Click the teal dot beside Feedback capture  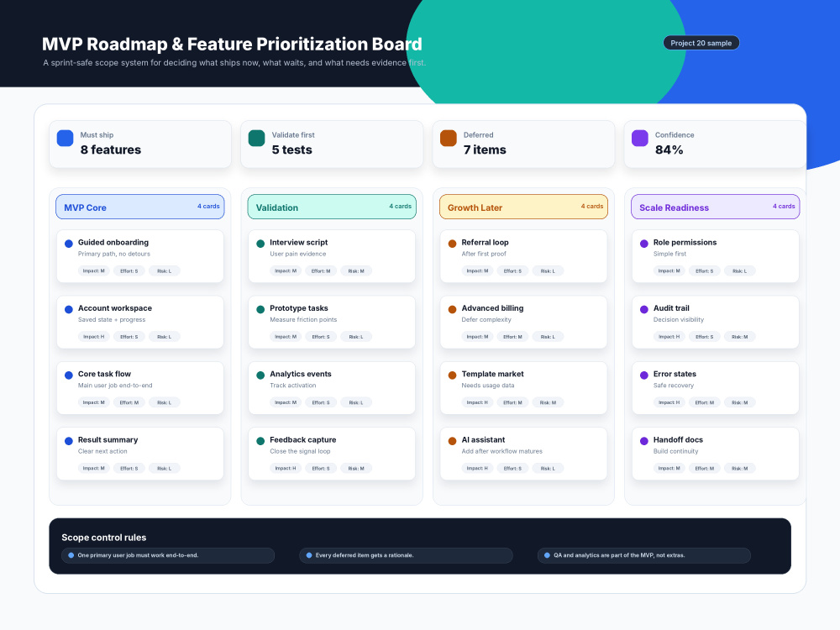(260, 442)
